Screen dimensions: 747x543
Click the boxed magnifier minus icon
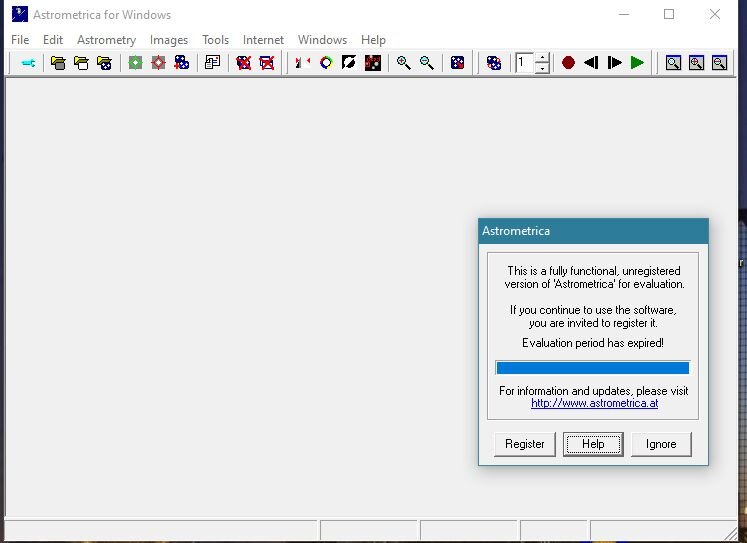pos(720,63)
